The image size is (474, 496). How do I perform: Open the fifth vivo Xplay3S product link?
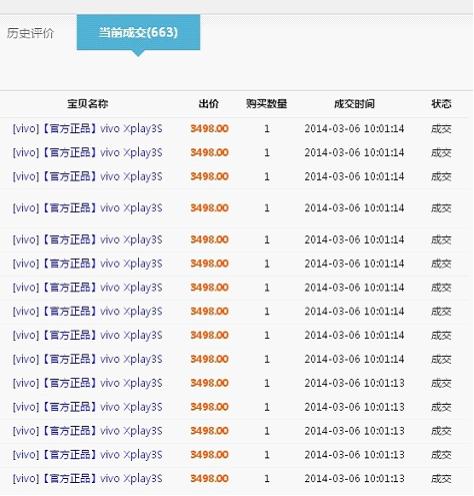(x=87, y=239)
